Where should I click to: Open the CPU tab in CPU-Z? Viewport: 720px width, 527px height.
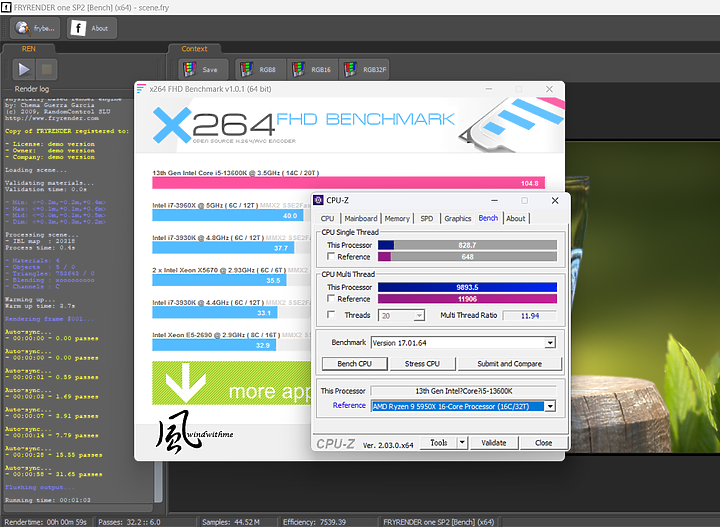327,219
